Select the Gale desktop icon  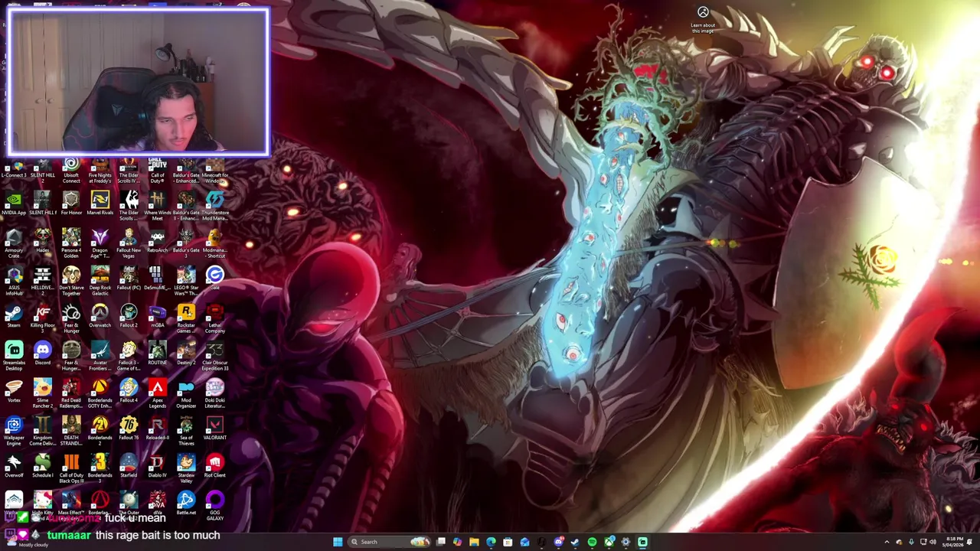pos(214,278)
